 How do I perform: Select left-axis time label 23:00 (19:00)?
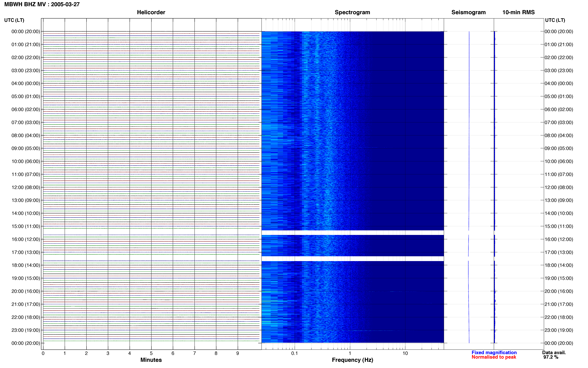(x=26, y=330)
